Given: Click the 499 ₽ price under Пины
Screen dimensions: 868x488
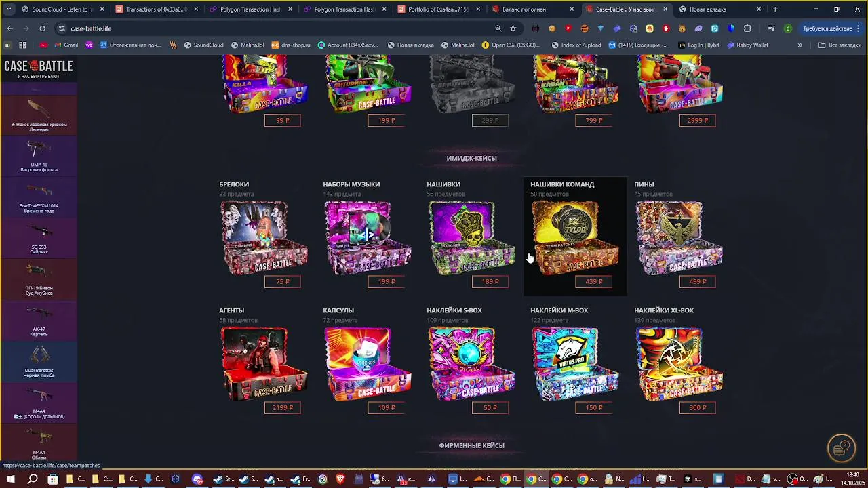Looking at the screenshot, I should [698, 282].
